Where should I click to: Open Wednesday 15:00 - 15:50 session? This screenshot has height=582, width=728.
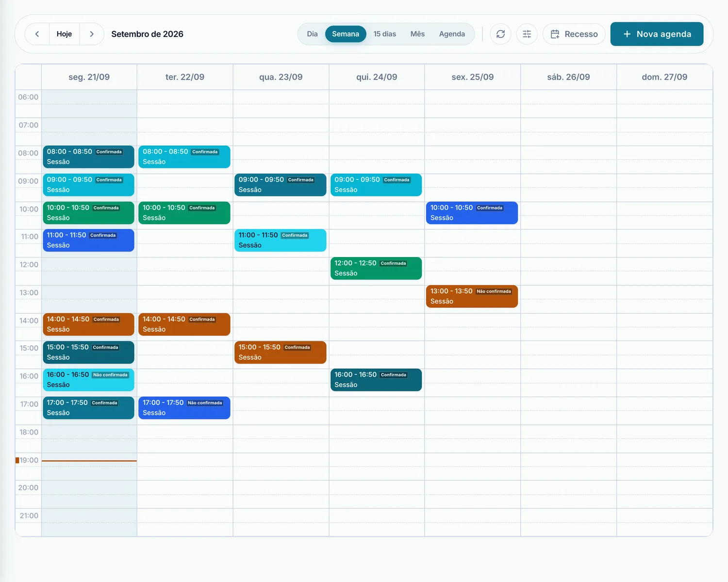(x=281, y=352)
